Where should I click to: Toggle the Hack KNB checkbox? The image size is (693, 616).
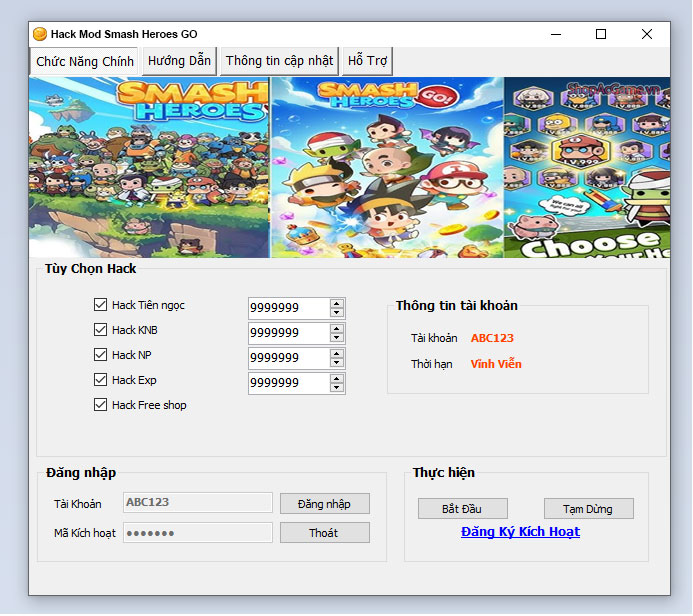point(100,330)
